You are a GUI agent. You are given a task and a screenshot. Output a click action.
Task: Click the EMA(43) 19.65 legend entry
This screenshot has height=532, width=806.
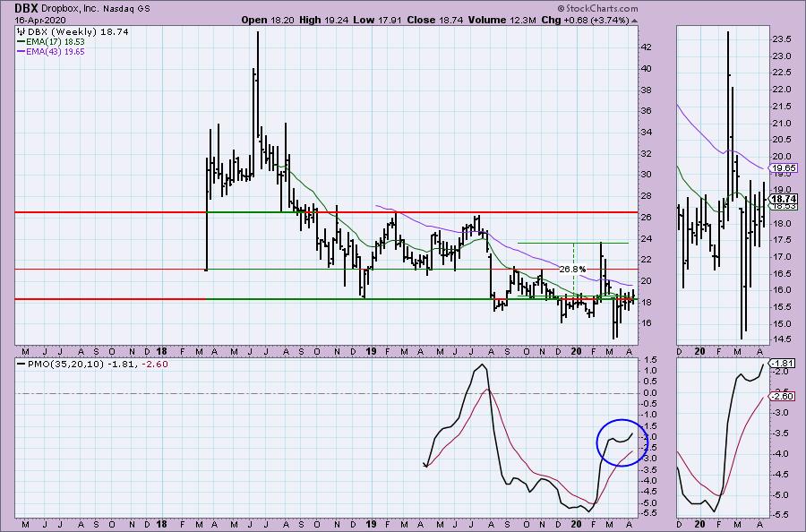tap(51, 51)
